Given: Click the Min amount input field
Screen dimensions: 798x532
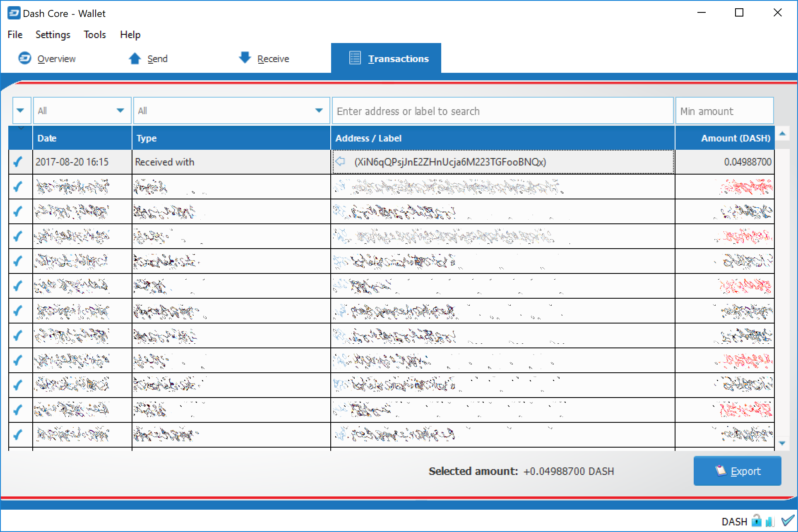Looking at the screenshot, I should point(724,111).
